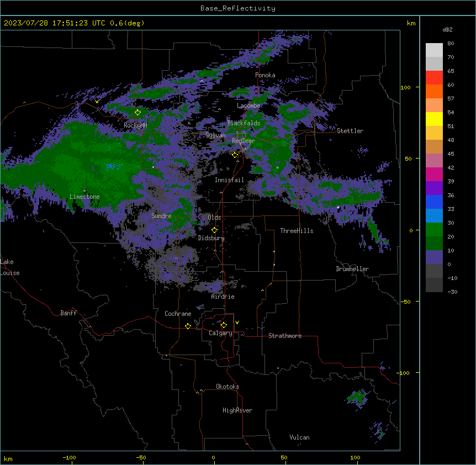The height and width of the screenshot is (465, 476).
Task: Click the Olds city label
Action: pyautogui.click(x=214, y=218)
